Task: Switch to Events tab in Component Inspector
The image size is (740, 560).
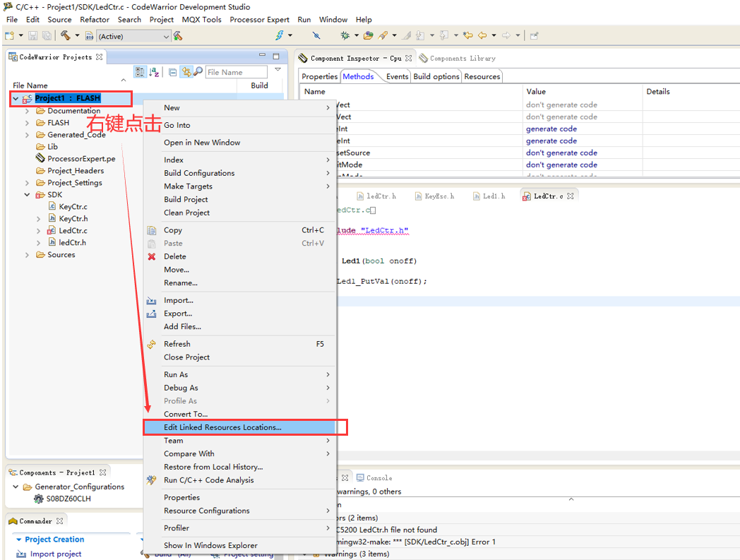Action: coord(397,76)
